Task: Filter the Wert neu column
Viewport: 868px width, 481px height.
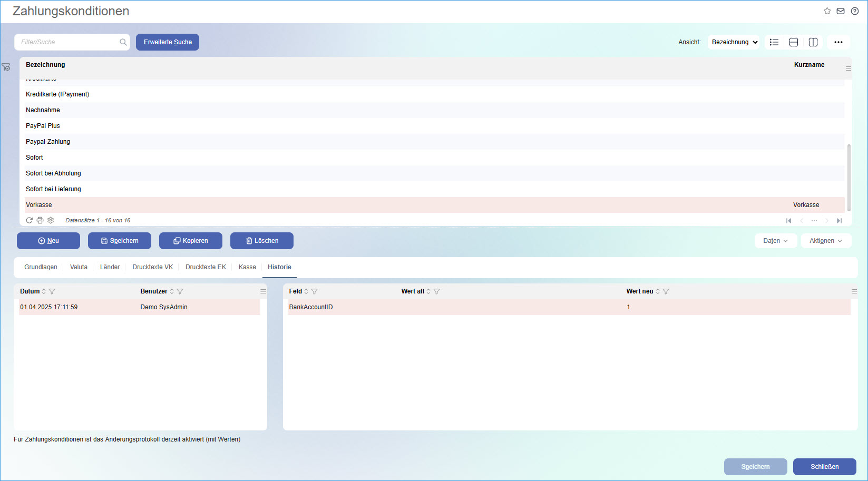Action: click(666, 291)
